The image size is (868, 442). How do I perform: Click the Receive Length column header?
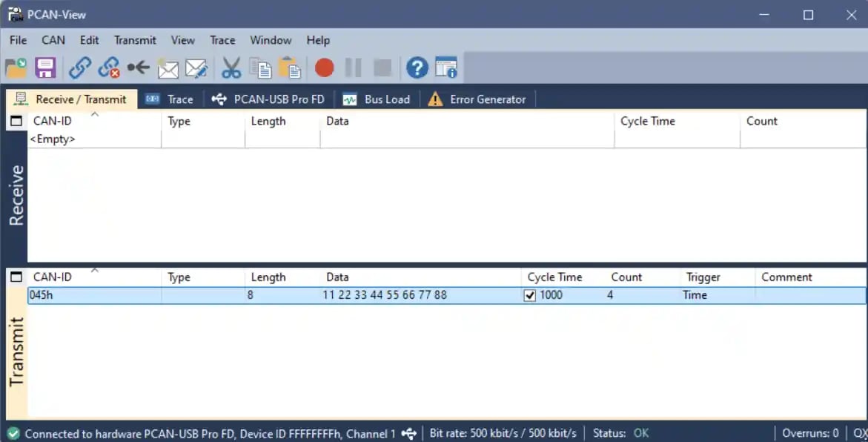point(282,122)
